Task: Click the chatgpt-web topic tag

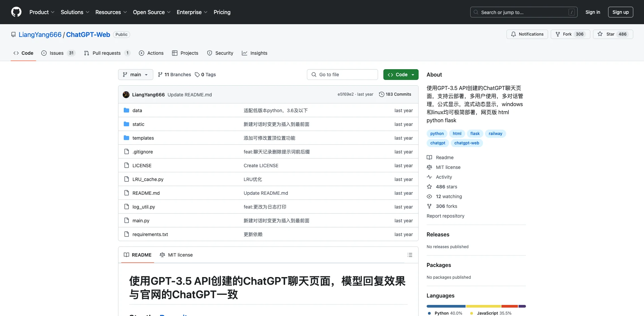Action: pyautogui.click(x=467, y=143)
